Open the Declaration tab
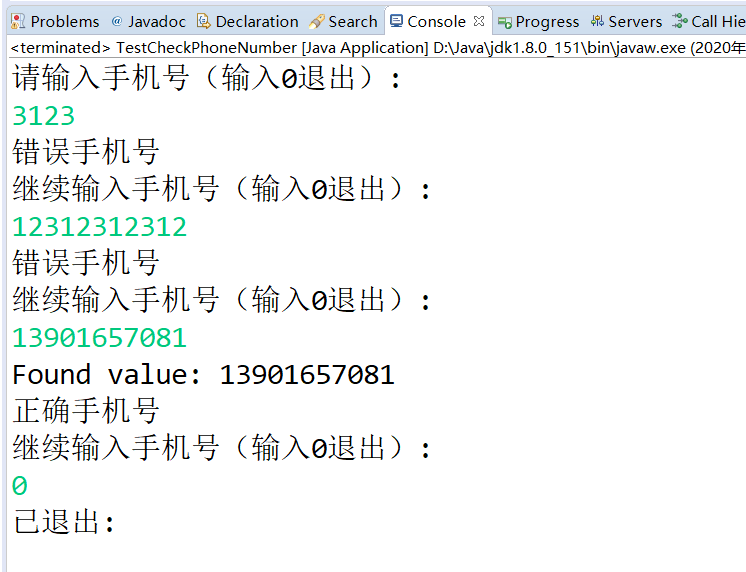The height and width of the screenshot is (572, 746). [248, 21]
